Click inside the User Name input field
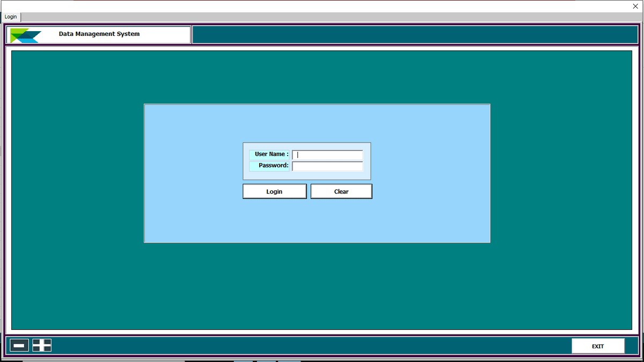The height and width of the screenshot is (362, 644). pos(327,154)
